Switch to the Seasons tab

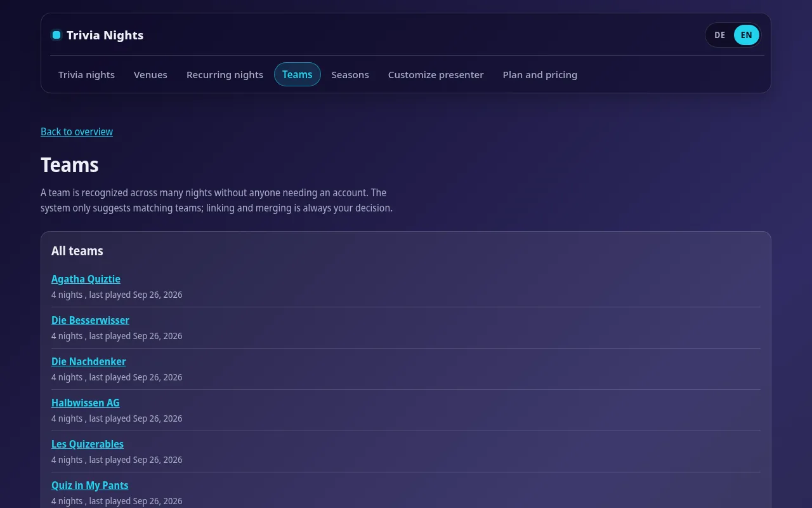coord(350,74)
